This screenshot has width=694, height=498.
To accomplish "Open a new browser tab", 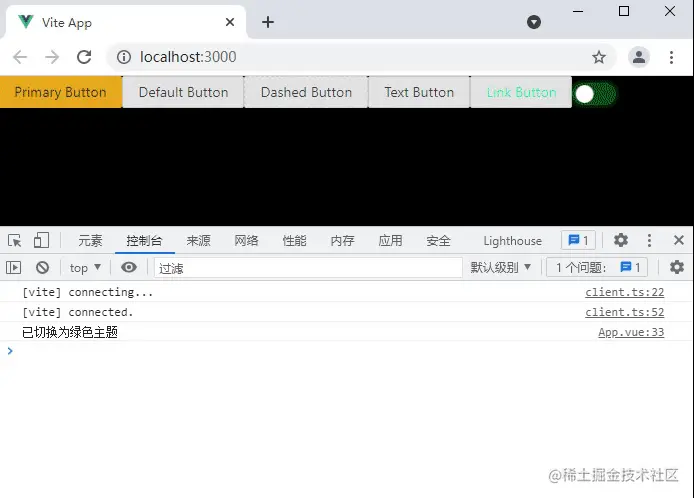I will click(268, 22).
